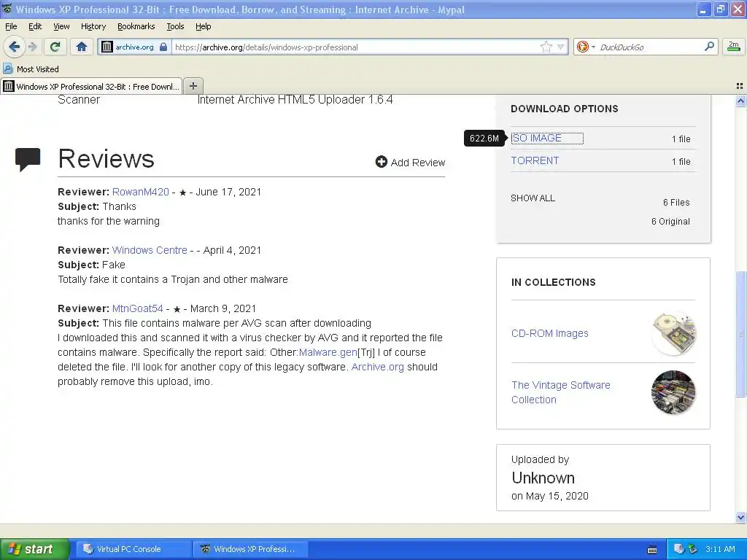Image resolution: width=747 pixels, height=560 pixels.
Task: Click the 2m green toolbar icon
Action: [x=734, y=46]
